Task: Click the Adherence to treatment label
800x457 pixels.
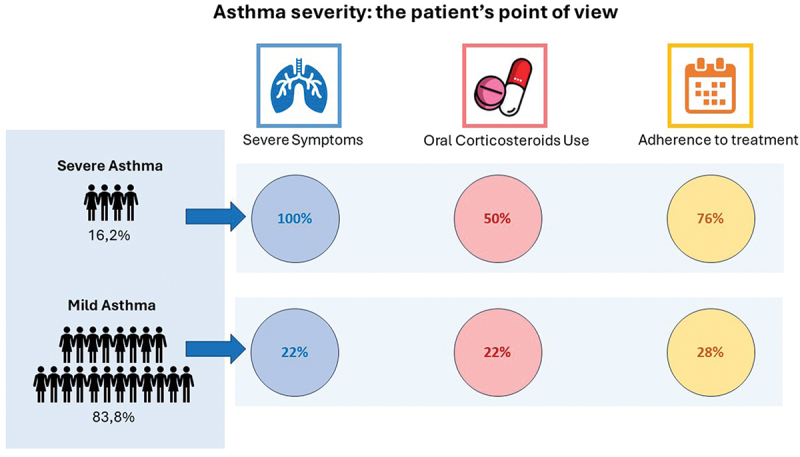Action: tap(717, 140)
